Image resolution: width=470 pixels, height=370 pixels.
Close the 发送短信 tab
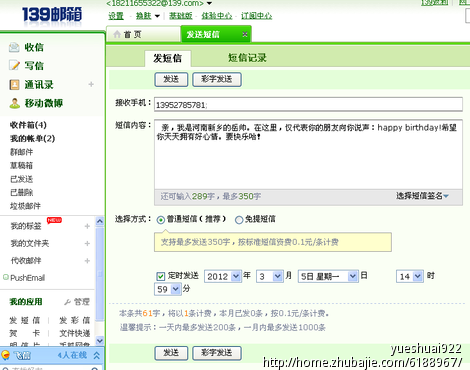(x=245, y=34)
